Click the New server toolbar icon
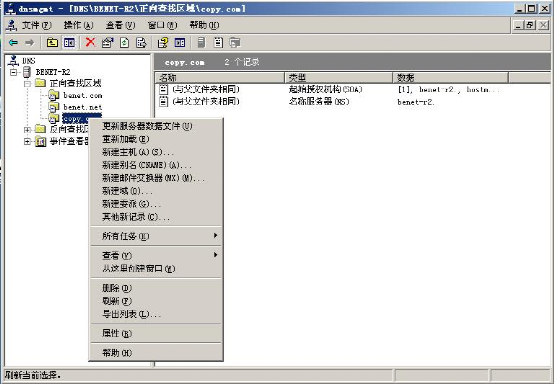 click(201, 43)
